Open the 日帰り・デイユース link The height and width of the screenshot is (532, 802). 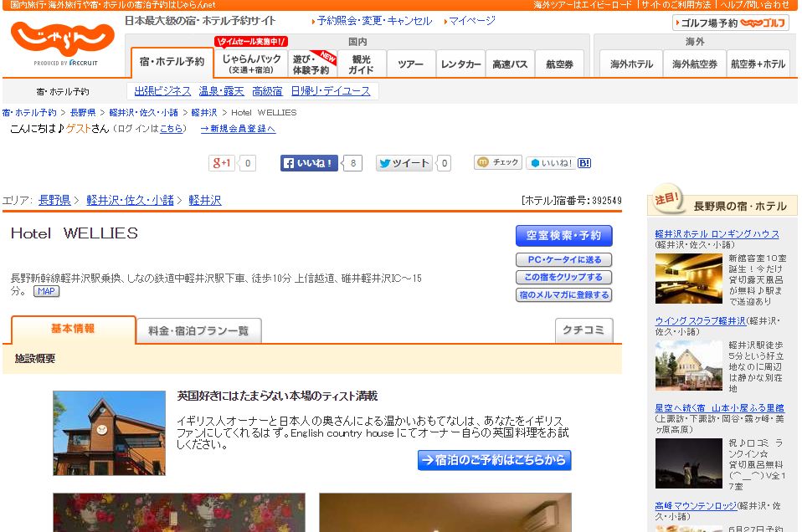tap(331, 91)
